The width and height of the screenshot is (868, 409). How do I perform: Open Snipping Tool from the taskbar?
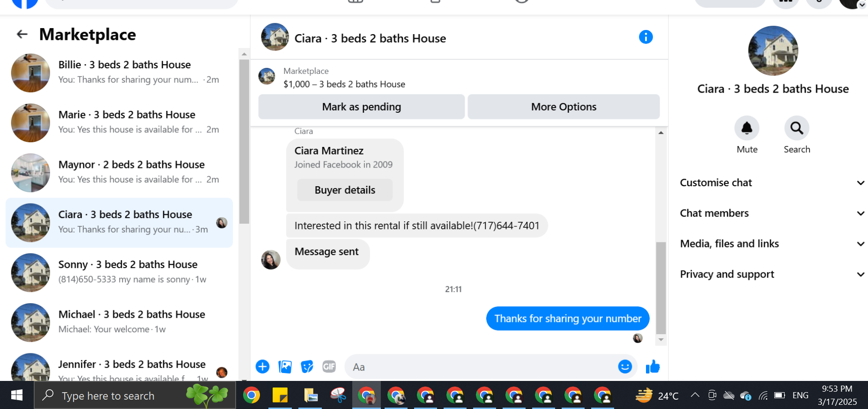338,395
